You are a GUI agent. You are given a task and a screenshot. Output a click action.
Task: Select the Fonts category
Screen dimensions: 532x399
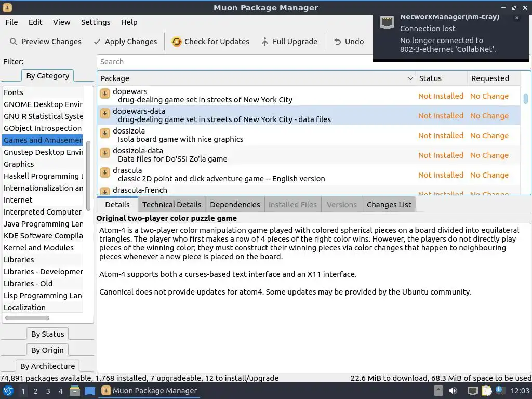click(43, 92)
